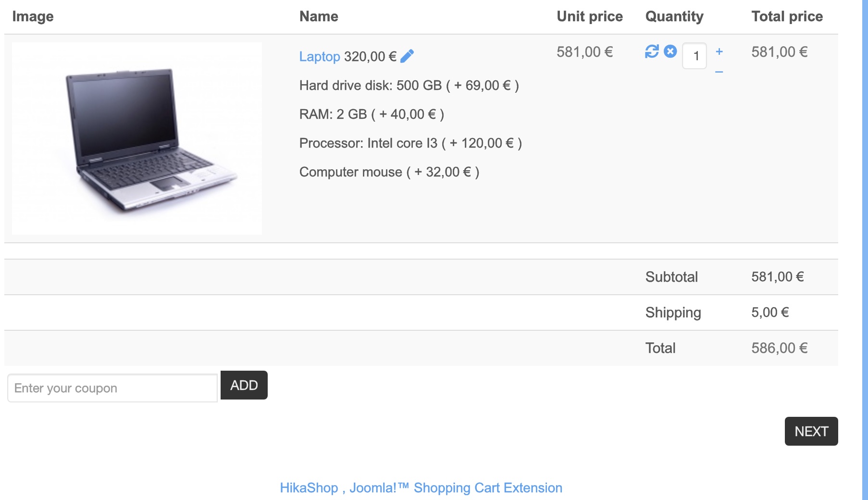Increase Laptop quantity with the plus sign
This screenshot has height=500, width=868.
pos(719,51)
